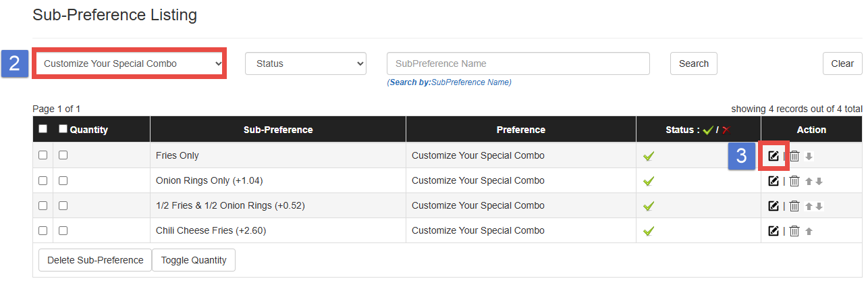Delete the Fries Only row via trash icon
This screenshot has width=868, height=283.
[794, 156]
